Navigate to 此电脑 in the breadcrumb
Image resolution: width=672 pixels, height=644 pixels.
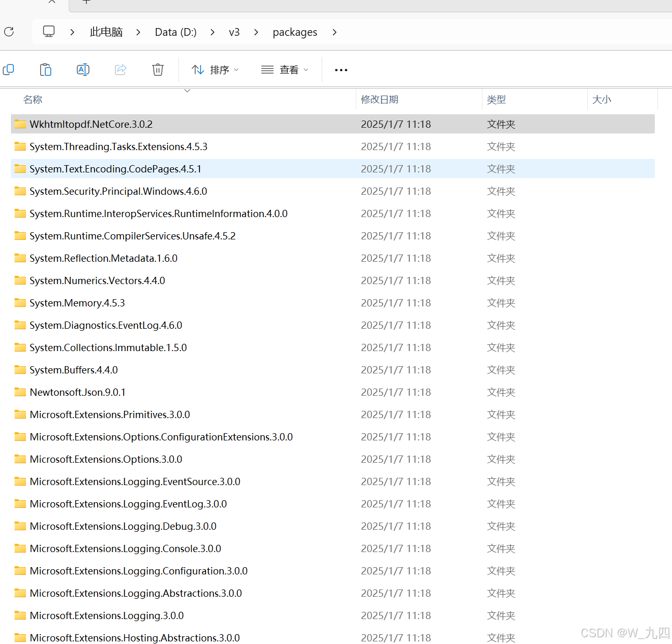[x=106, y=32]
